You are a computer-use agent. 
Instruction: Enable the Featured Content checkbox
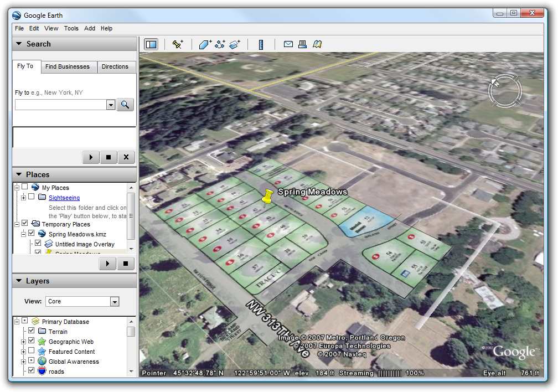32,350
